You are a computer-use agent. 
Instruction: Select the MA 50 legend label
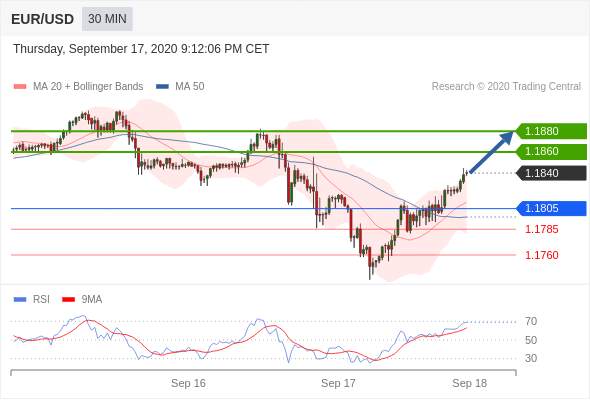[x=190, y=87]
